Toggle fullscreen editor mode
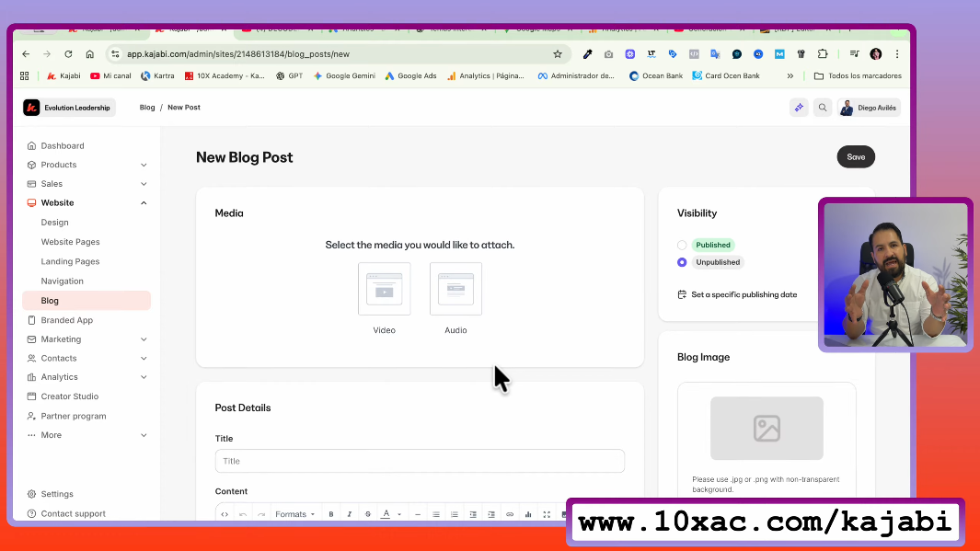This screenshot has width=980, height=551. pyautogui.click(x=547, y=514)
